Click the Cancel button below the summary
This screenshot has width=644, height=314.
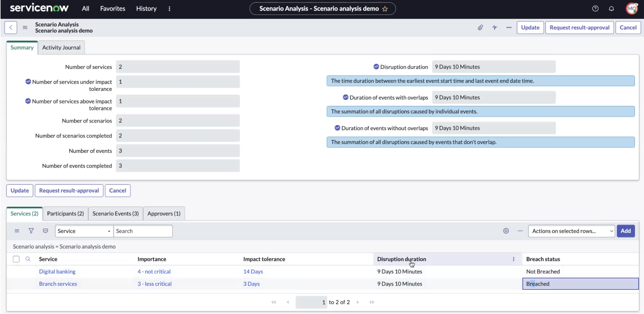(118, 191)
